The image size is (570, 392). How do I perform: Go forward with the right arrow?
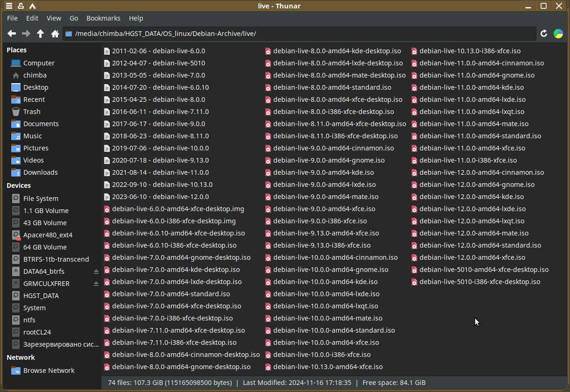click(26, 34)
